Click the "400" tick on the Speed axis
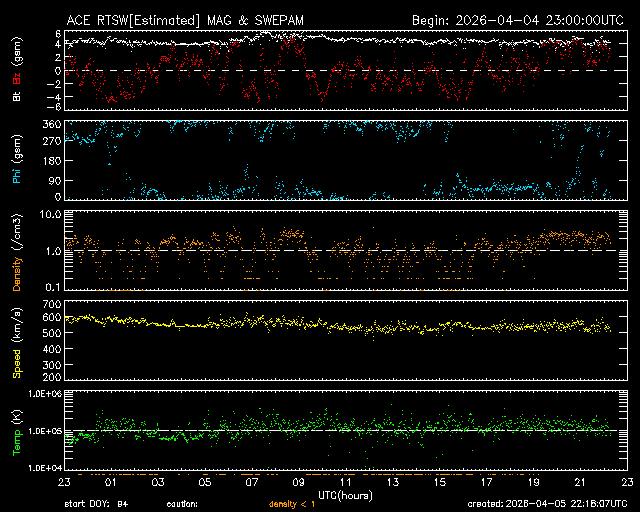This screenshot has height=512, width=640. (52, 349)
